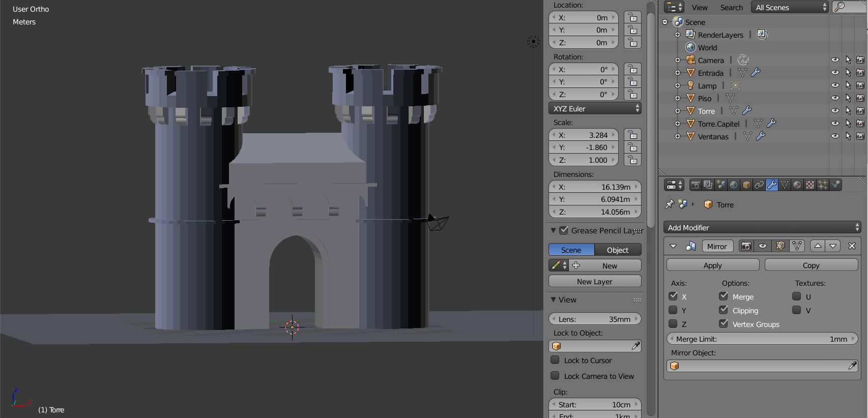Viewport: 868px width, 418px height.
Task: Open the XYZ Euler rotation mode dropdown
Action: point(595,108)
